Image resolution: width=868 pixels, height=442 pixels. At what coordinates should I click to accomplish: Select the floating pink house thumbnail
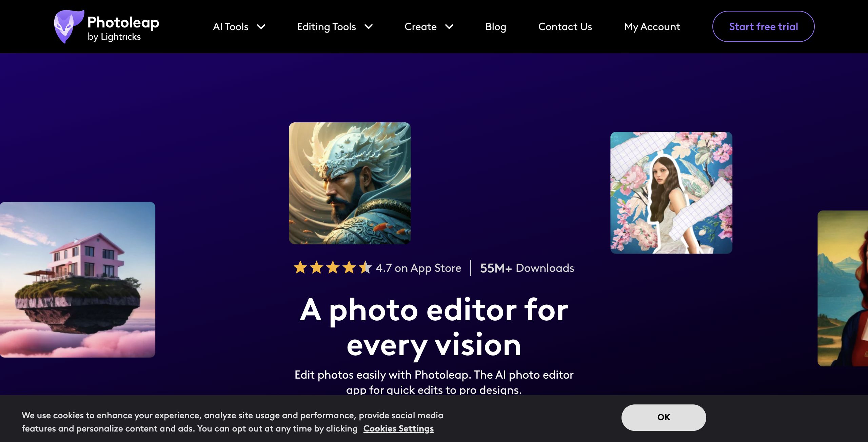click(78, 280)
